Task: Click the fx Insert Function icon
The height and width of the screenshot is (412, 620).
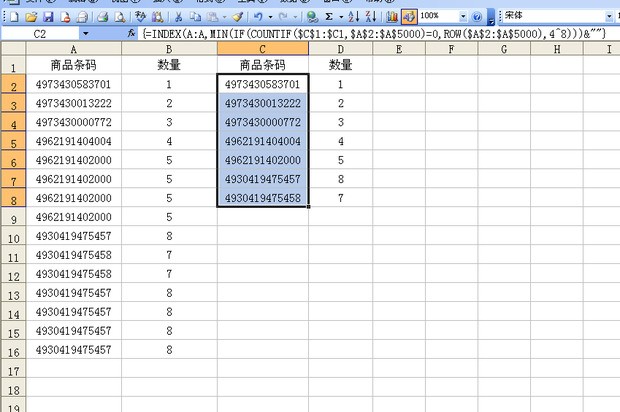Action: pyautogui.click(x=132, y=34)
